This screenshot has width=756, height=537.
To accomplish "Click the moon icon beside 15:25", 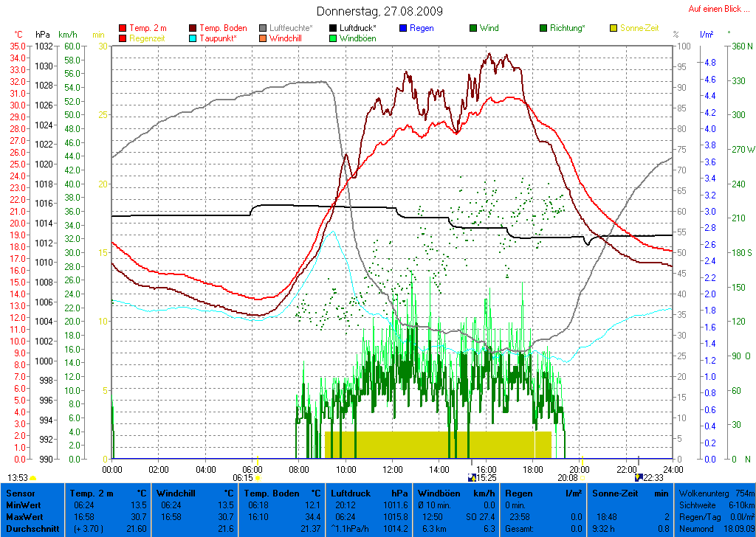I will click(x=471, y=477).
